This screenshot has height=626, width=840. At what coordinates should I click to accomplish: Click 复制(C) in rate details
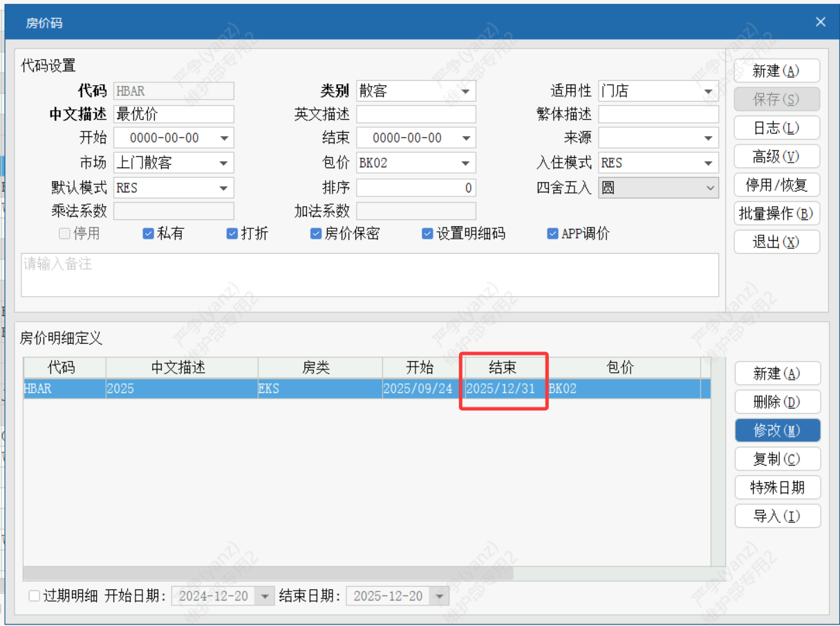(x=777, y=459)
